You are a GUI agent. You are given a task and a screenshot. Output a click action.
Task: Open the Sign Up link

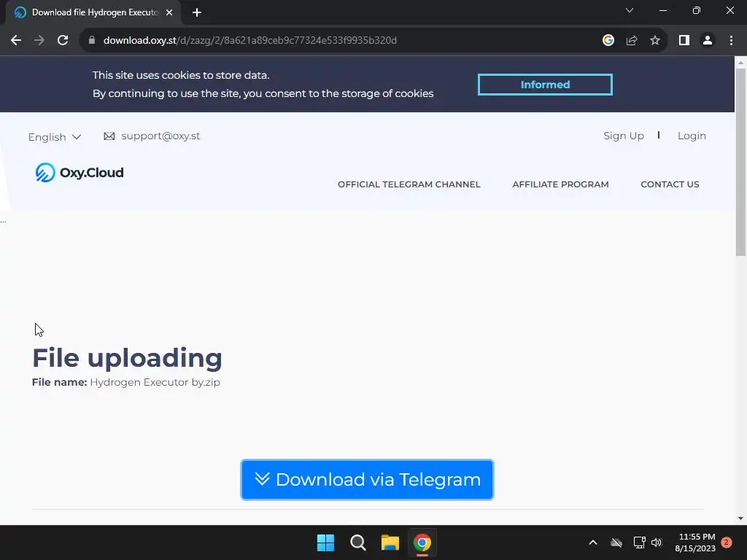pos(624,136)
